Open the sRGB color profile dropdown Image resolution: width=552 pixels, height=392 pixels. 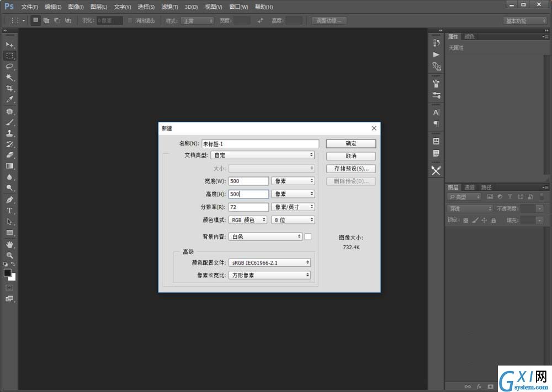click(x=270, y=262)
